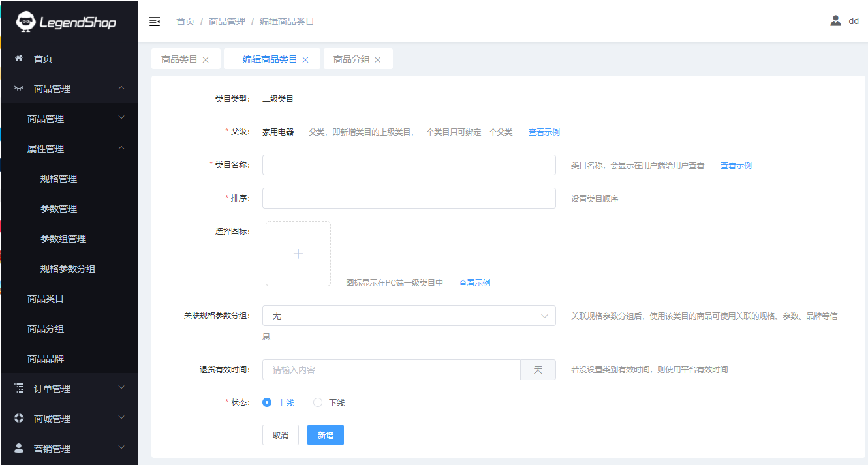
Task: Open 规格管理 in the sidebar
Action: [59, 179]
